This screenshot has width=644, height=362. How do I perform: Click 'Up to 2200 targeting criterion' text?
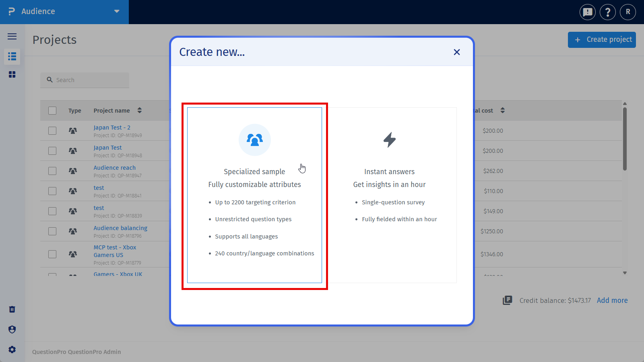click(255, 202)
